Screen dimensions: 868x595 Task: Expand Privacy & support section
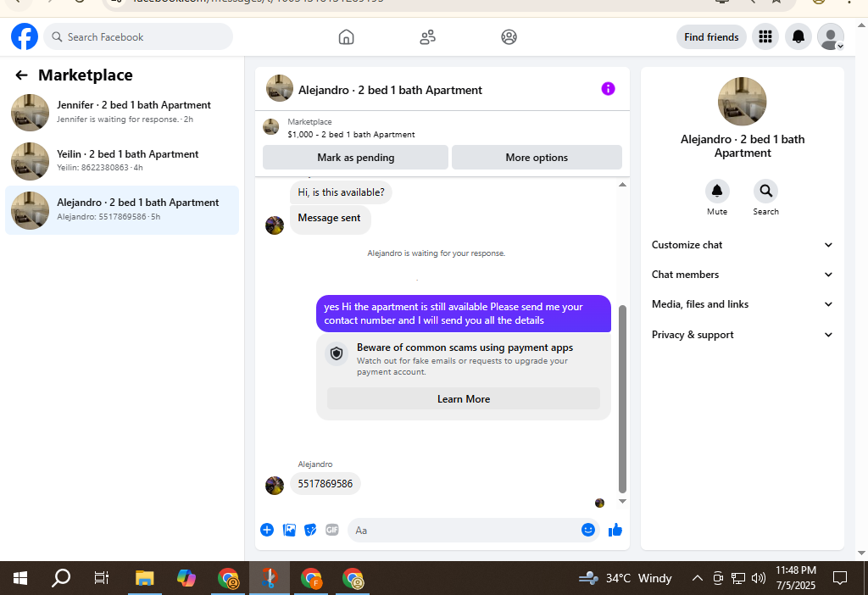pos(742,335)
